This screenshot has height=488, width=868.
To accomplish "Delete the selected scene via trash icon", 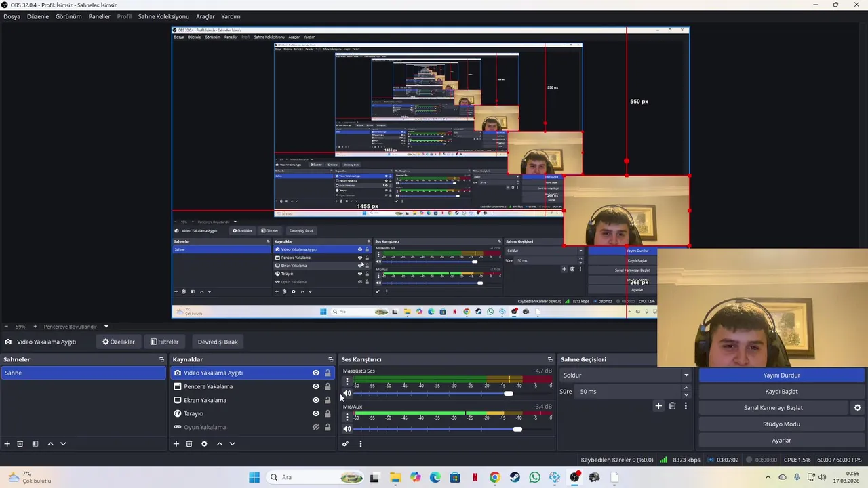I will (20, 443).
